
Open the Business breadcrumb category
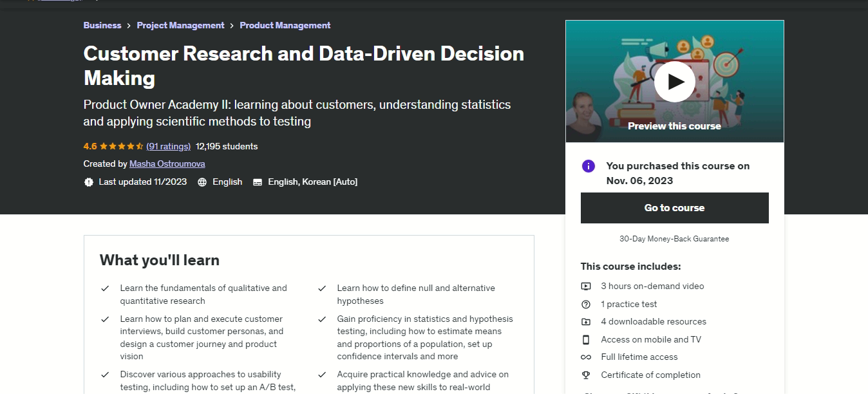[x=102, y=25]
